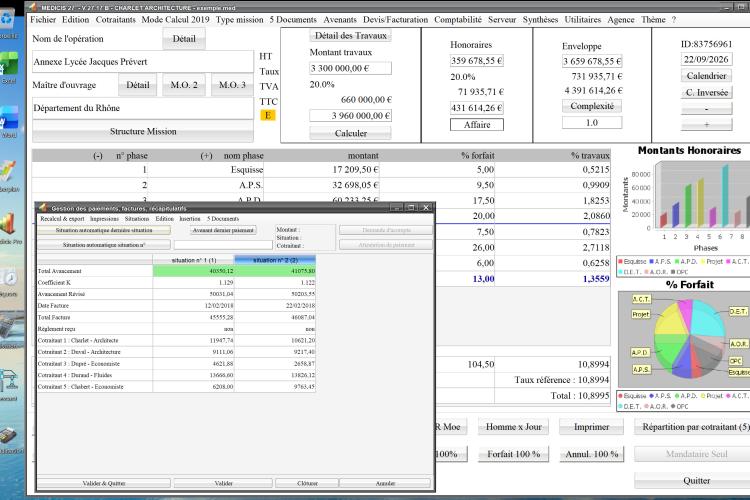This screenshot has height=500, width=750.
Task: Open the Calendrier
Action: coord(706,76)
